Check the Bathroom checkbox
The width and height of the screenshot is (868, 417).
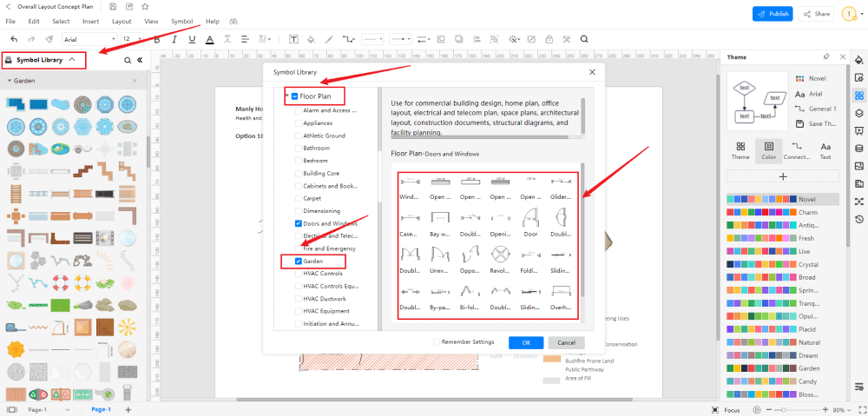click(299, 148)
